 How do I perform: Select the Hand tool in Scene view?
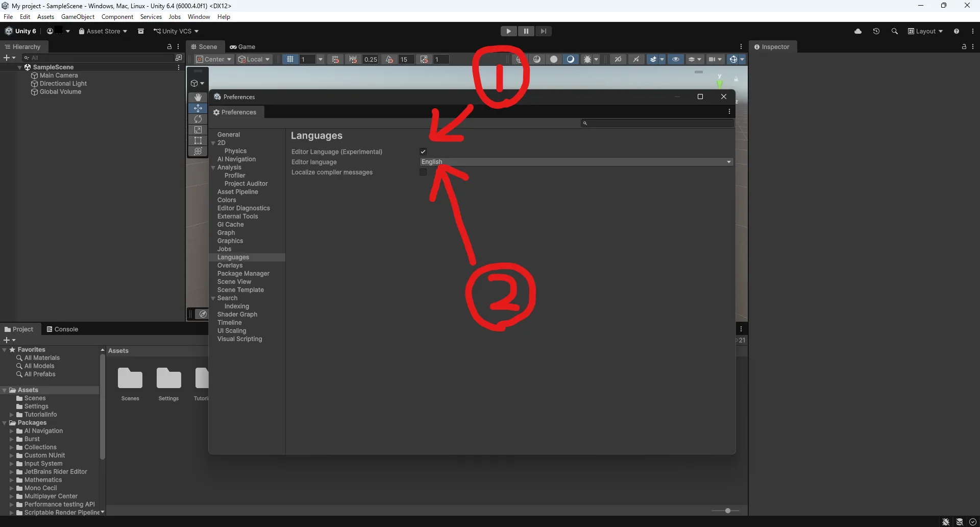click(198, 97)
